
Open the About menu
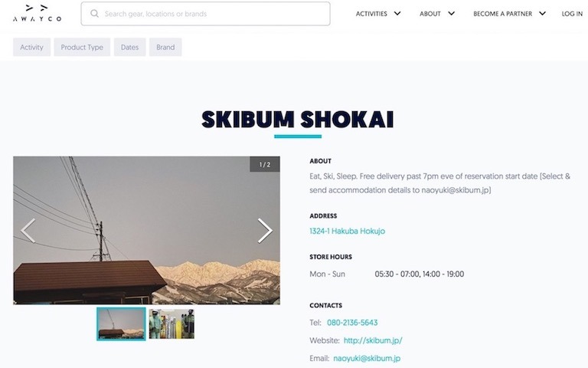click(x=430, y=14)
